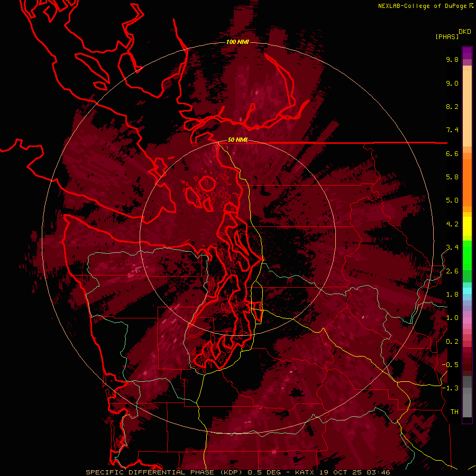Viewport: 476px width, 476px height.
Task: Click the 100 NMI range ring label
Action: [x=237, y=42]
